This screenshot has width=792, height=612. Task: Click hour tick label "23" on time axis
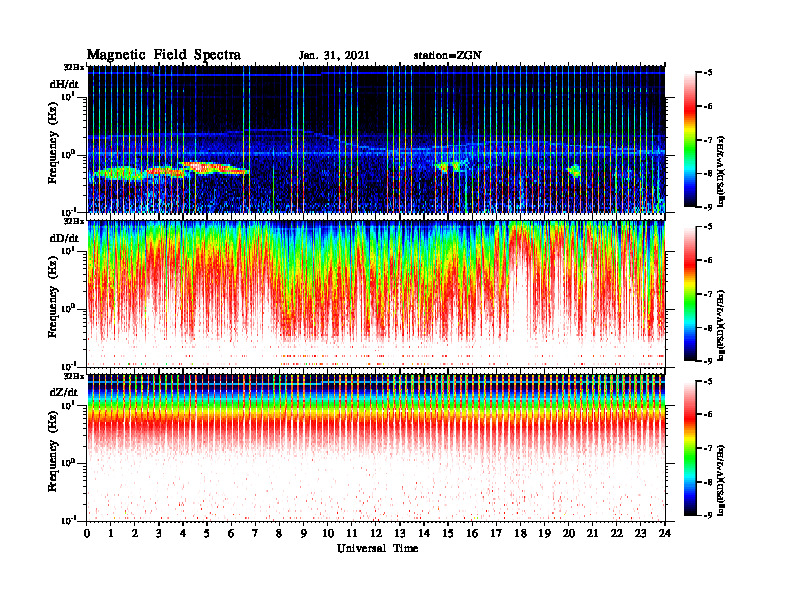[x=640, y=534]
